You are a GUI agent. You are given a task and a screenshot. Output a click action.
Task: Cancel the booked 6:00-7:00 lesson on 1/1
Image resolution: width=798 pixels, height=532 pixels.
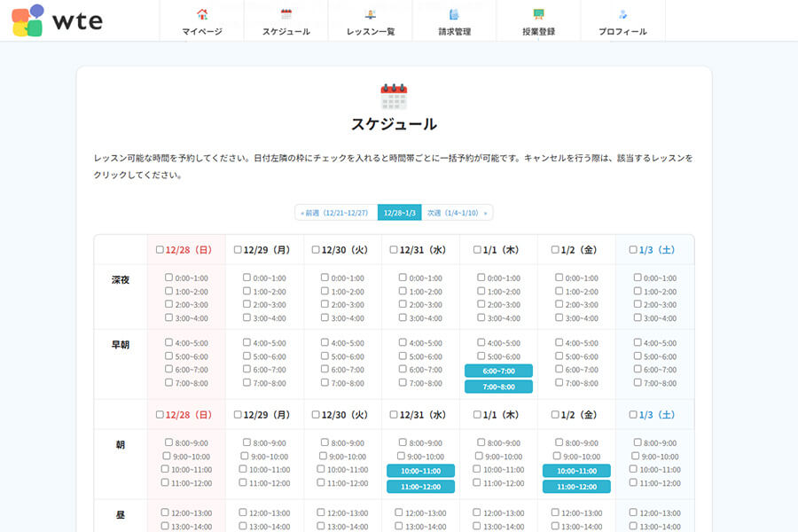500,371
